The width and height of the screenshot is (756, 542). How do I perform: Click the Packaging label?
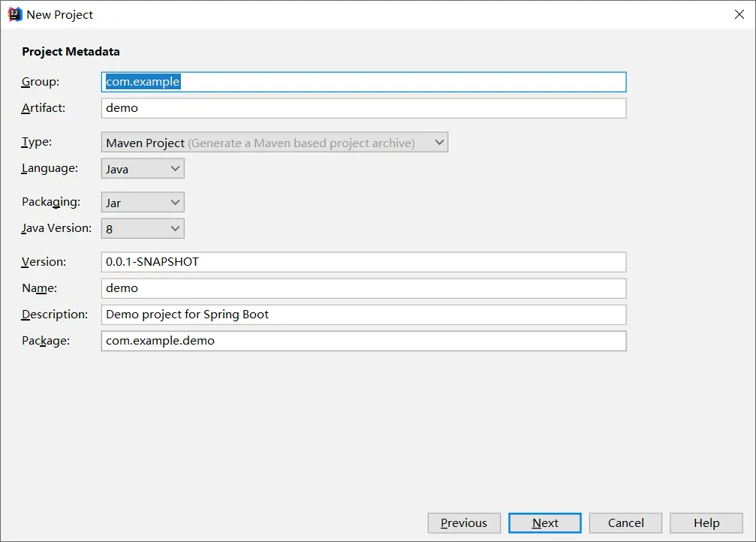pyautogui.click(x=51, y=202)
